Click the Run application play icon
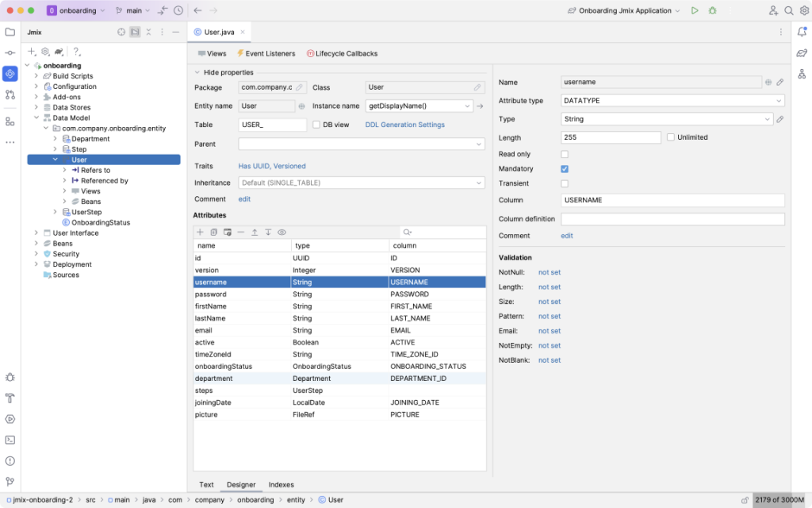The image size is (812, 508). [x=695, y=10]
